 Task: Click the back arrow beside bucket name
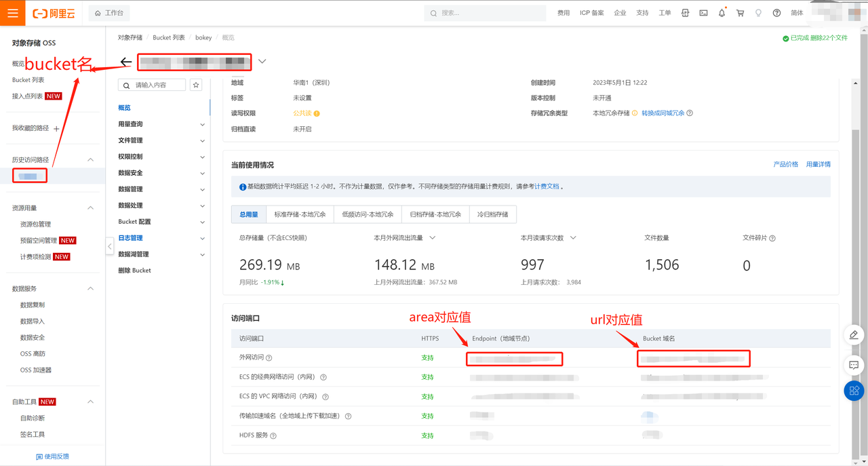click(125, 62)
